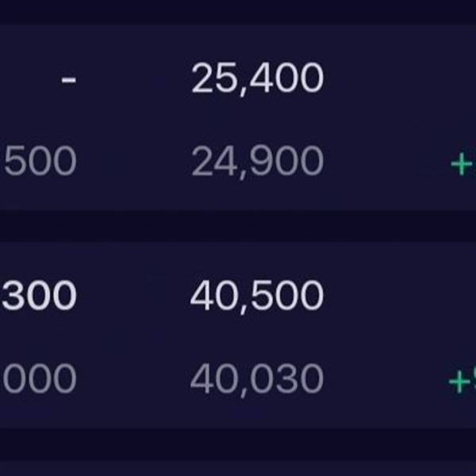
Task: Click the dash placeholder beside 25,400
Action: pyautogui.click(x=68, y=80)
